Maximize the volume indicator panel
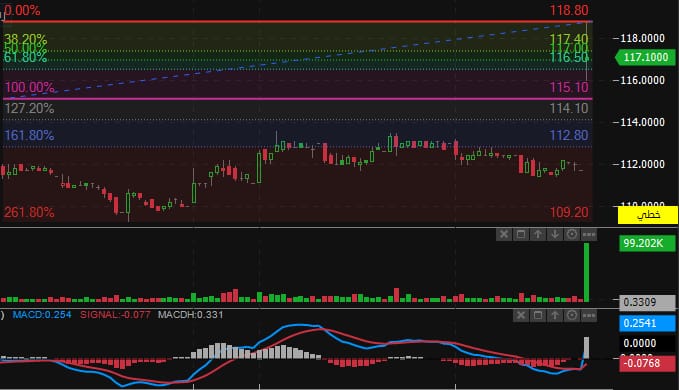The image size is (679, 390). (x=521, y=234)
